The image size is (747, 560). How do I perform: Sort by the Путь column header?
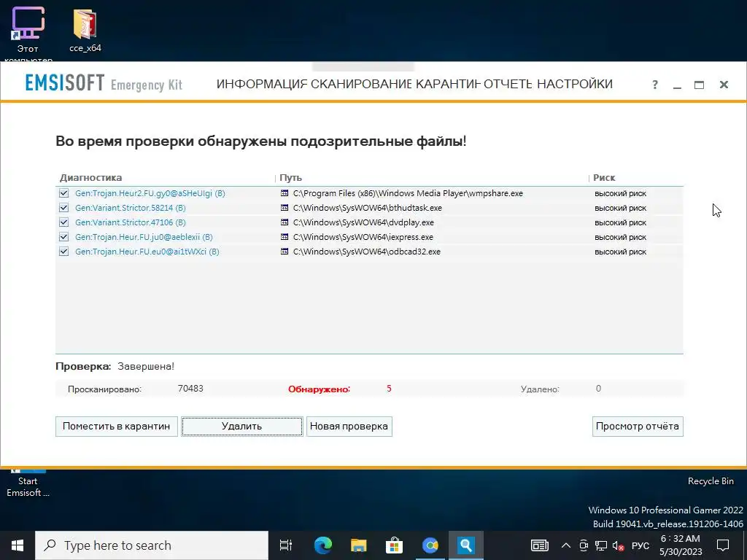[x=290, y=178]
